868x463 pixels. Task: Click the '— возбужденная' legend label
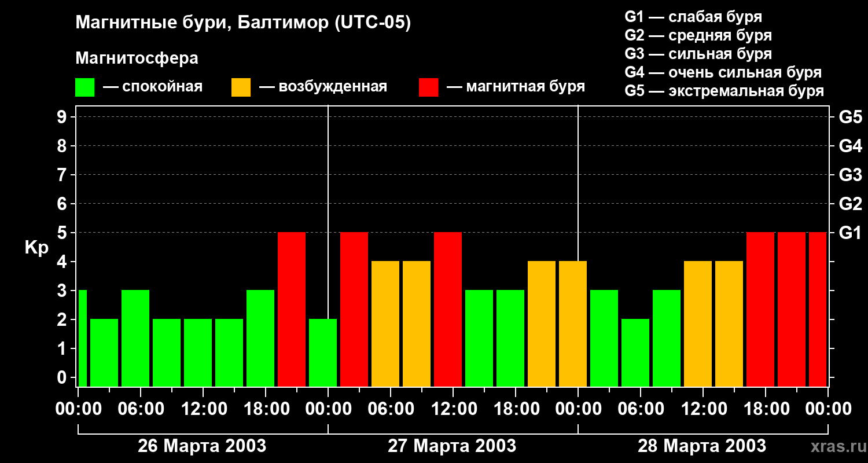point(323,87)
